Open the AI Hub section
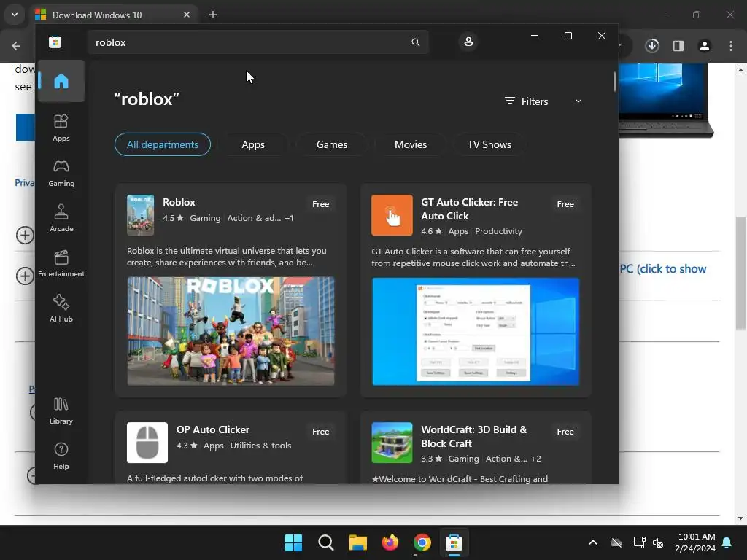 61,308
